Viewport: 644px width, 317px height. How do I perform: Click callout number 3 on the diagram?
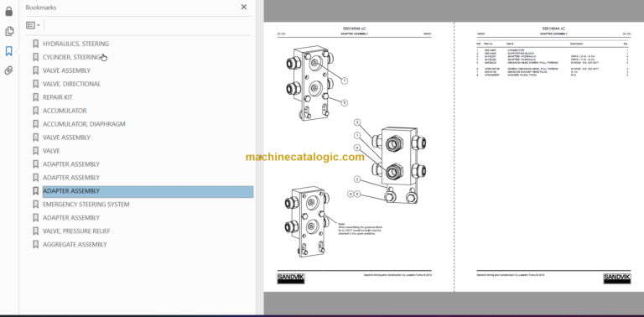(357, 122)
